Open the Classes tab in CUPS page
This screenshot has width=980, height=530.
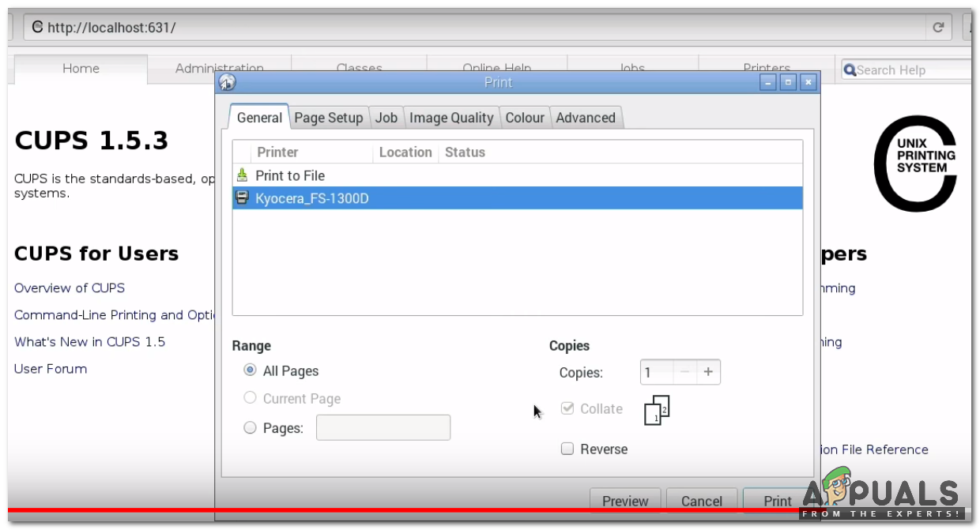[359, 65]
